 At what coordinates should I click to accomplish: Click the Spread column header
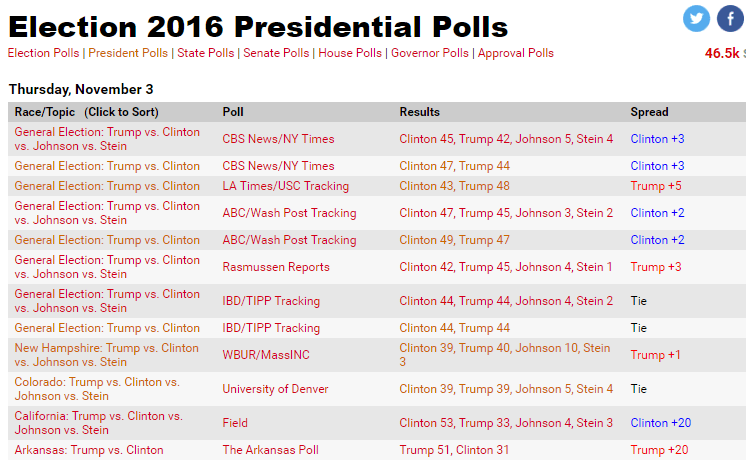(x=649, y=112)
